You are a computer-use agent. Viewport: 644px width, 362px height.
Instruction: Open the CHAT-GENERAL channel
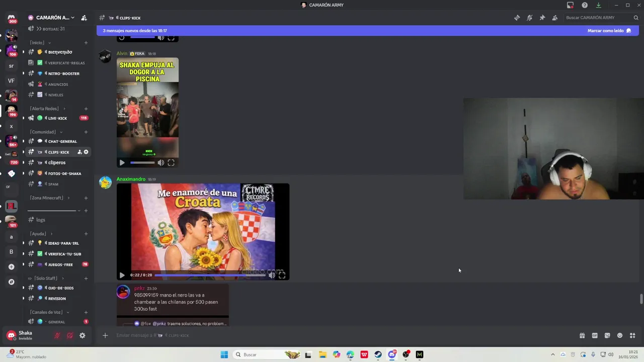58,141
